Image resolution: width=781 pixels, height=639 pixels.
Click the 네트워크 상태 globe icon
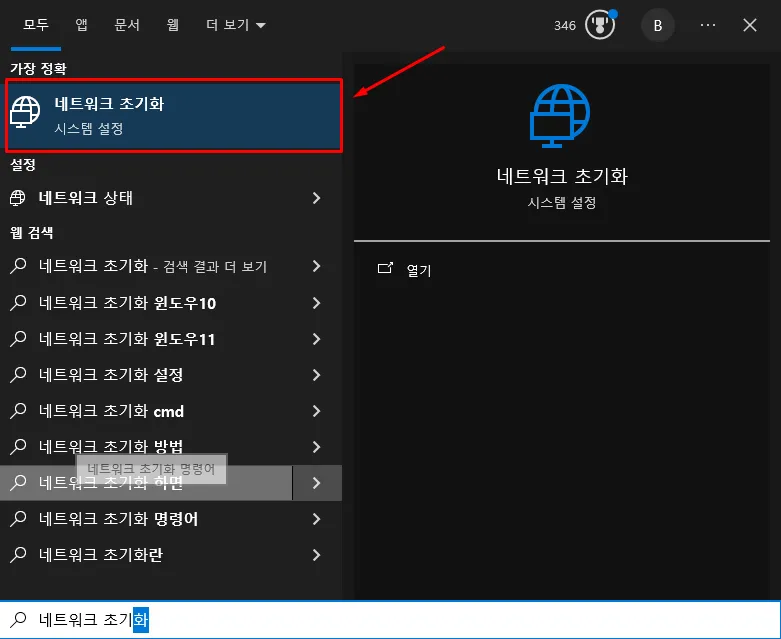tap(17, 198)
